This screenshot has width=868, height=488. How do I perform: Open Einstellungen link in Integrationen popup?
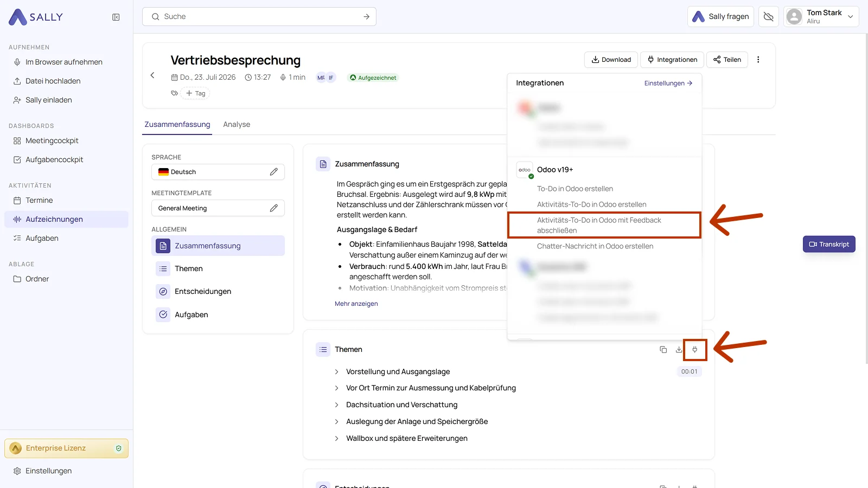click(668, 83)
